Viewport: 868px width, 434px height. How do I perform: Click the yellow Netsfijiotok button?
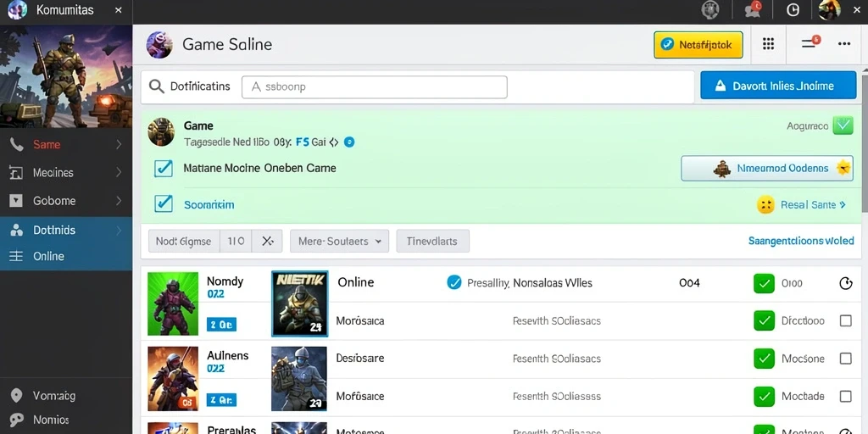(x=698, y=45)
